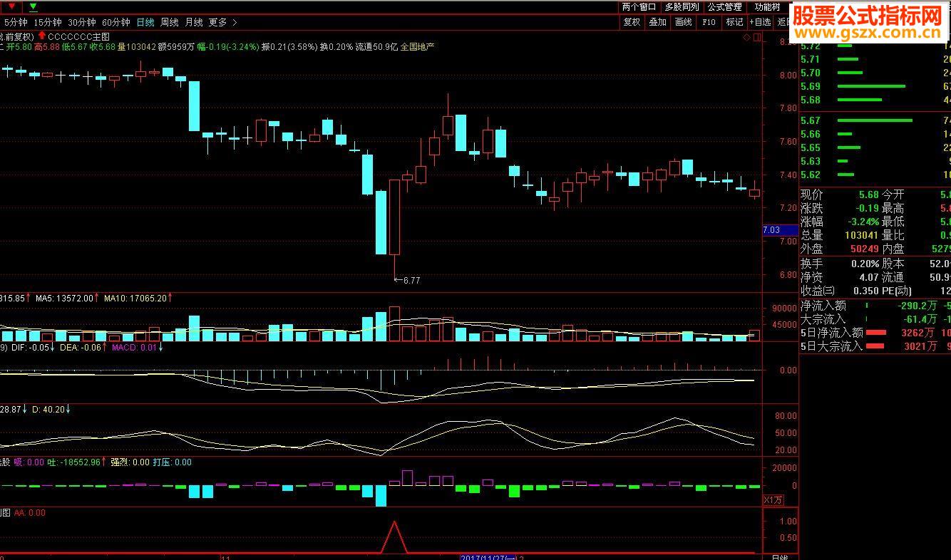This screenshot has height=560, width=951.
Task: Click the 2017/11/27 date marker
Action: tap(489, 557)
